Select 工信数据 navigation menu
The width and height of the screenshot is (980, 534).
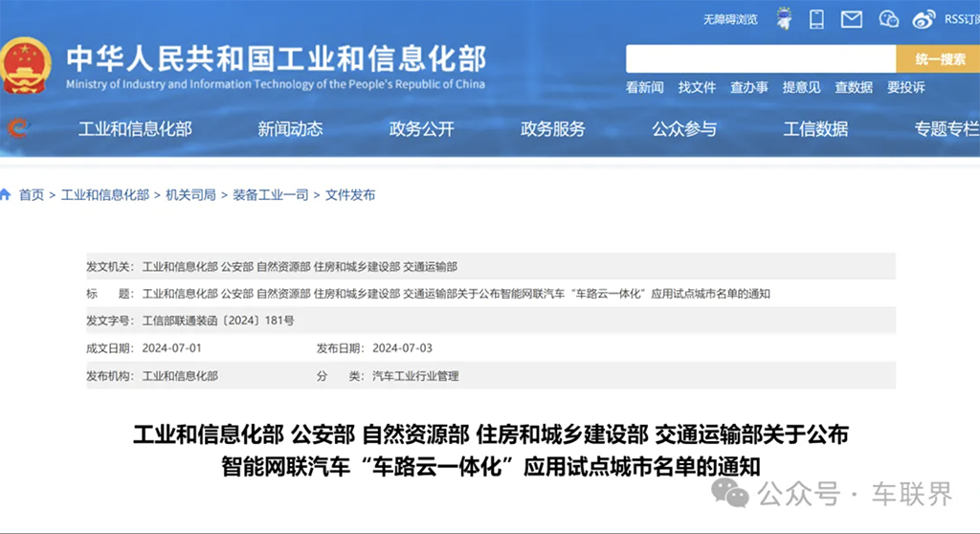click(x=815, y=129)
